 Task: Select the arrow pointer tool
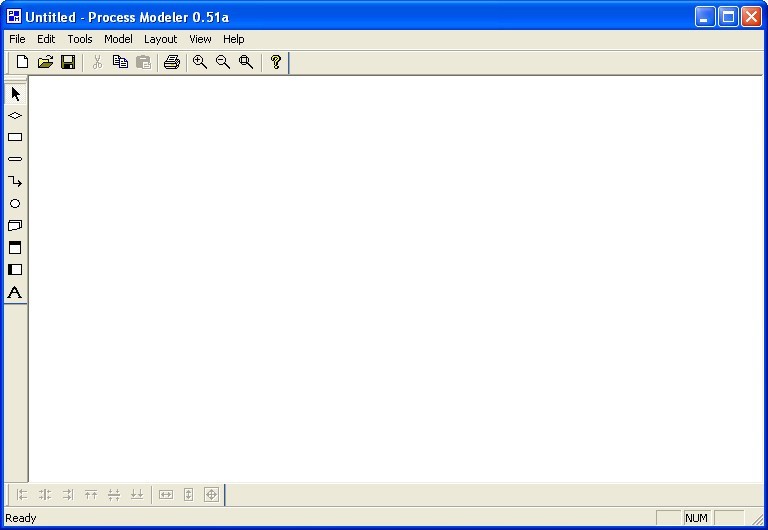(x=15, y=94)
